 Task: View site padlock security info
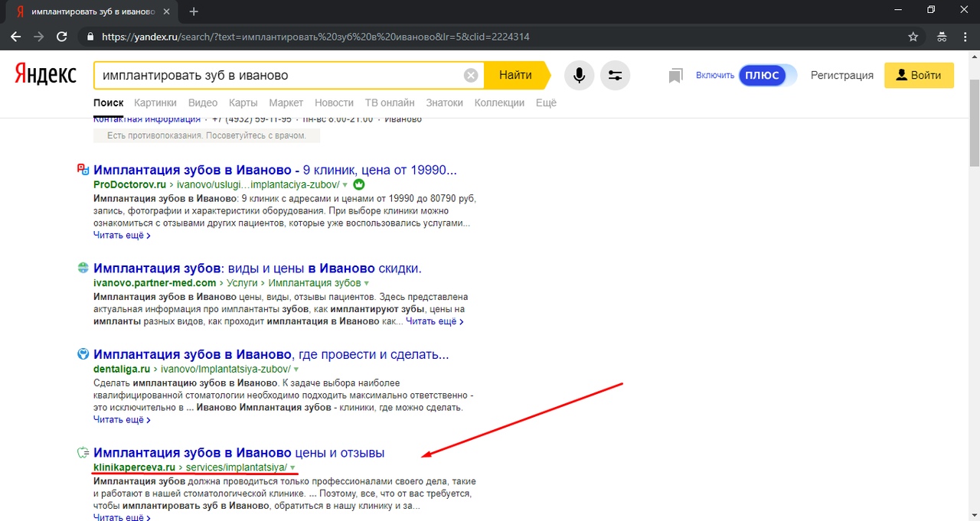[90, 36]
